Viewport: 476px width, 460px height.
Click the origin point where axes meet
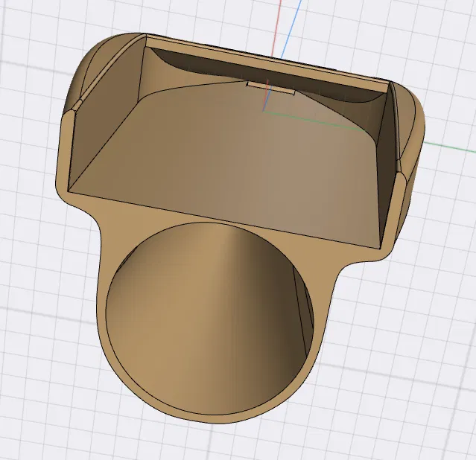click(263, 112)
